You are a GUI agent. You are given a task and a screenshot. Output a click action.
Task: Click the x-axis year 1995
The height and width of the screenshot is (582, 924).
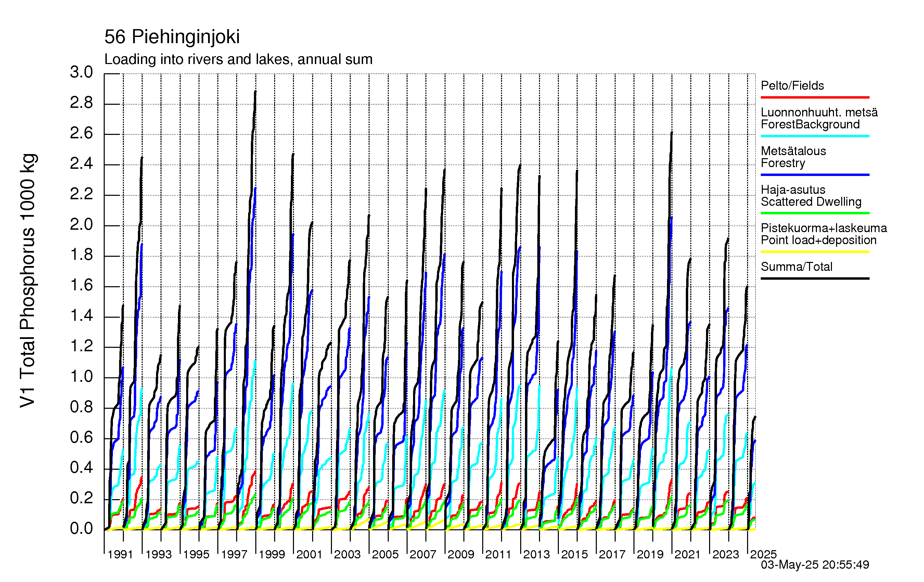196,554
